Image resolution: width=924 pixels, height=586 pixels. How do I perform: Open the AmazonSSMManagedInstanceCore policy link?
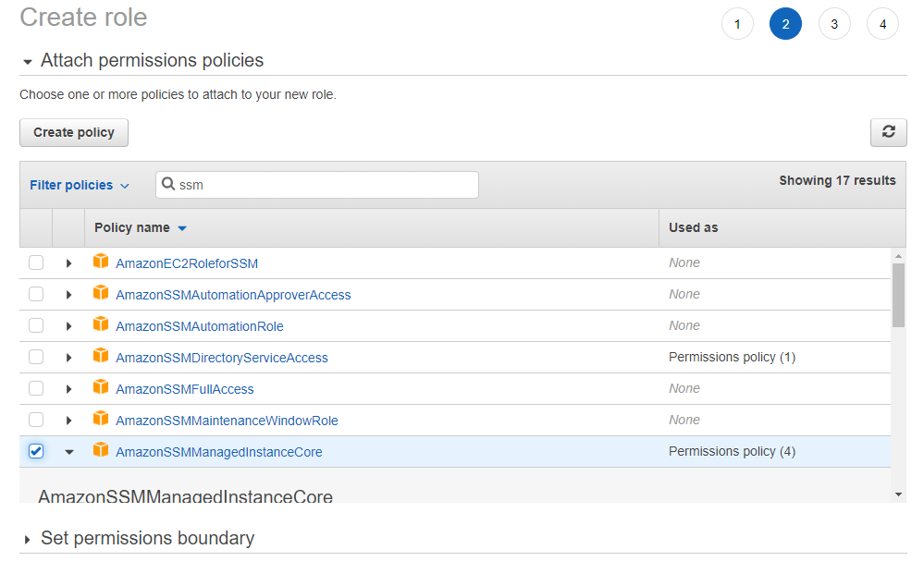[218, 452]
